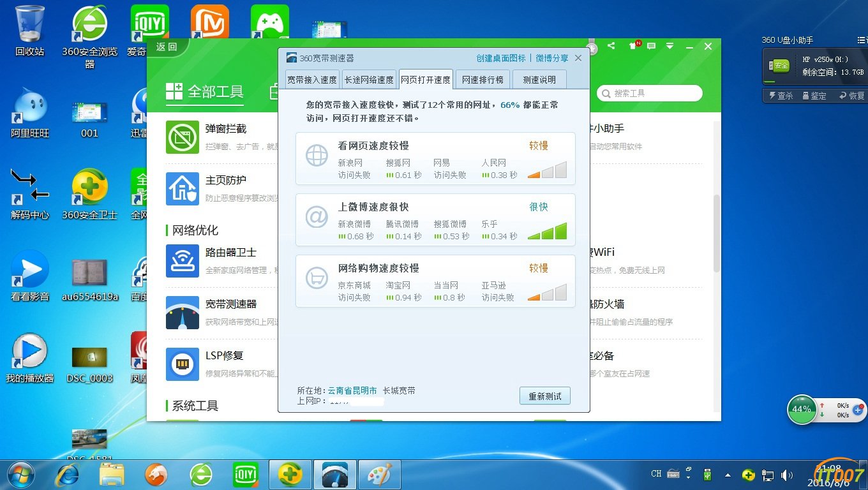Open 我的播放器 desktop shortcut

click(x=30, y=357)
